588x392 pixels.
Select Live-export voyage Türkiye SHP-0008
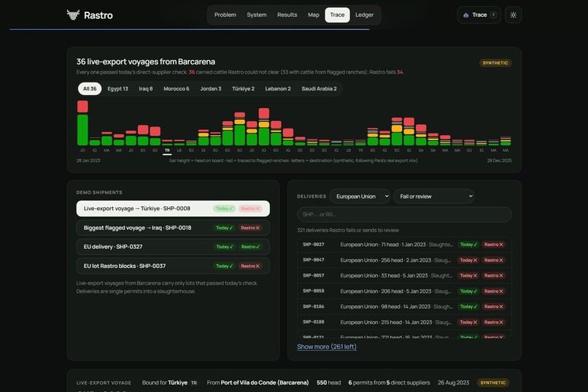point(173,209)
